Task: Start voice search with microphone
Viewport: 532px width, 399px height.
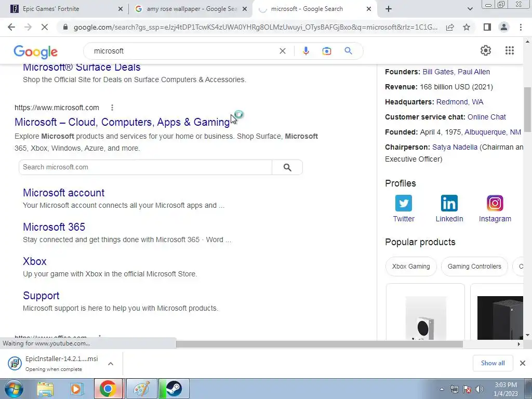Action: tap(305, 51)
